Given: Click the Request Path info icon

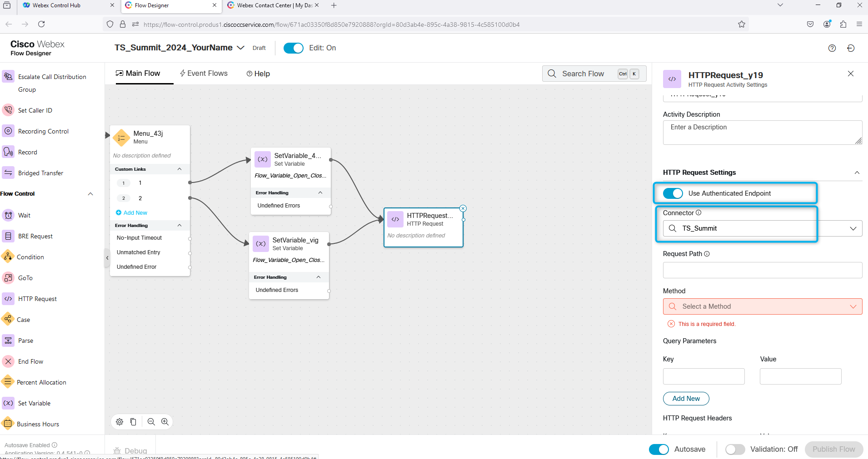Looking at the screenshot, I should [x=707, y=254].
